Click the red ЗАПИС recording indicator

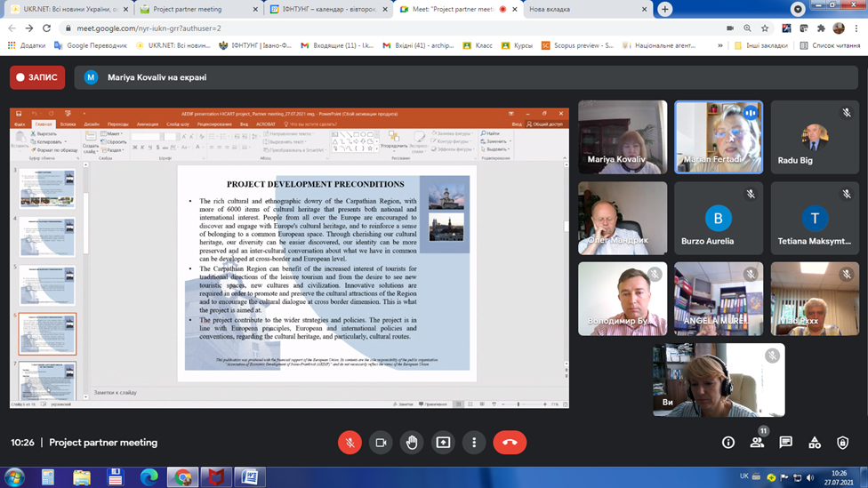click(x=37, y=77)
